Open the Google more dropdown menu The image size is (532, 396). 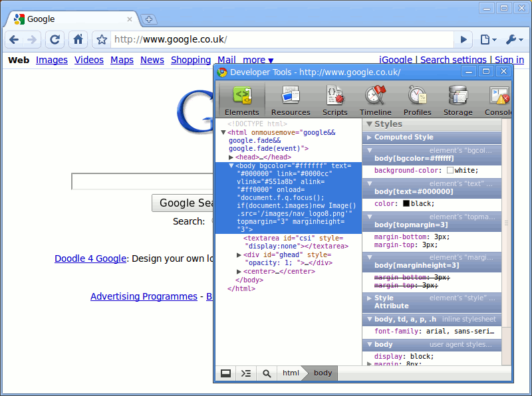click(x=258, y=60)
